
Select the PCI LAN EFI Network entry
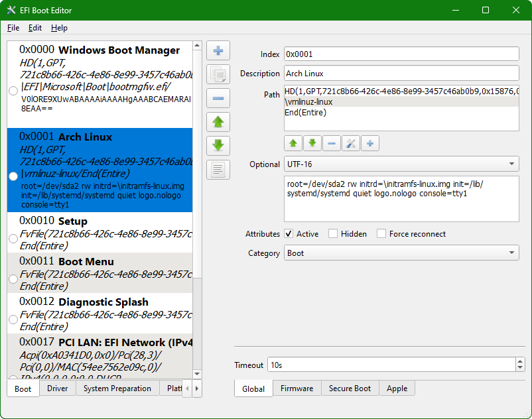tap(100, 357)
